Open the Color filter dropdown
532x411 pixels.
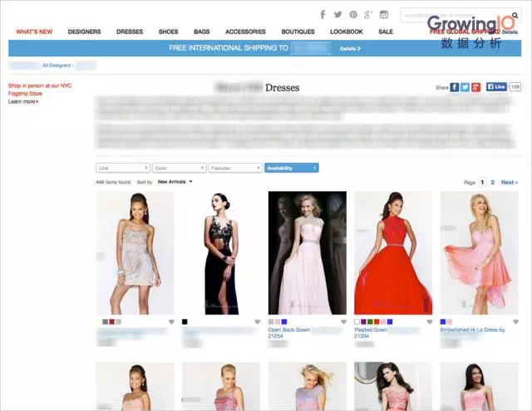tap(180, 168)
